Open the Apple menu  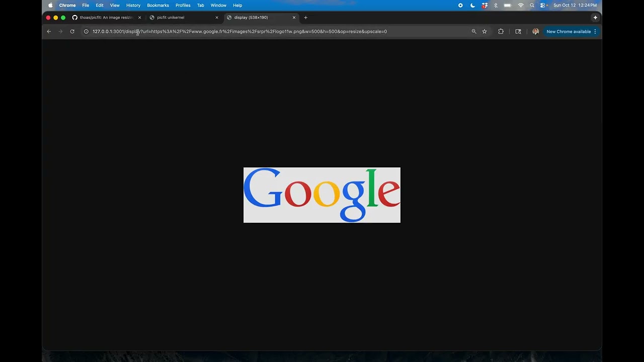(50, 6)
